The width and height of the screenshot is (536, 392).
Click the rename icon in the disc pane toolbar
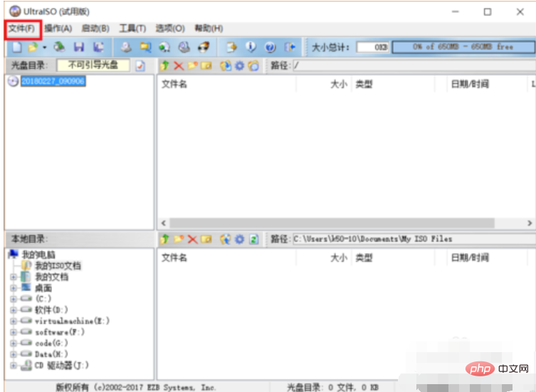(x=206, y=65)
